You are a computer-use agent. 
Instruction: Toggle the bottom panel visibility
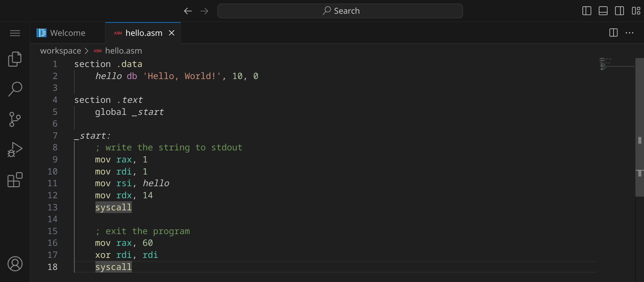click(x=603, y=11)
